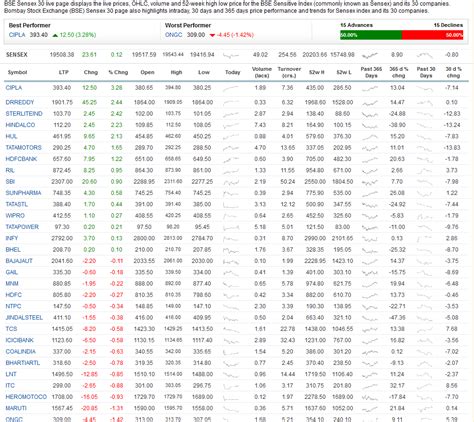The image size is (474, 422).
Task: Open BAJAJAUT symbol link
Action: [x=19, y=261]
